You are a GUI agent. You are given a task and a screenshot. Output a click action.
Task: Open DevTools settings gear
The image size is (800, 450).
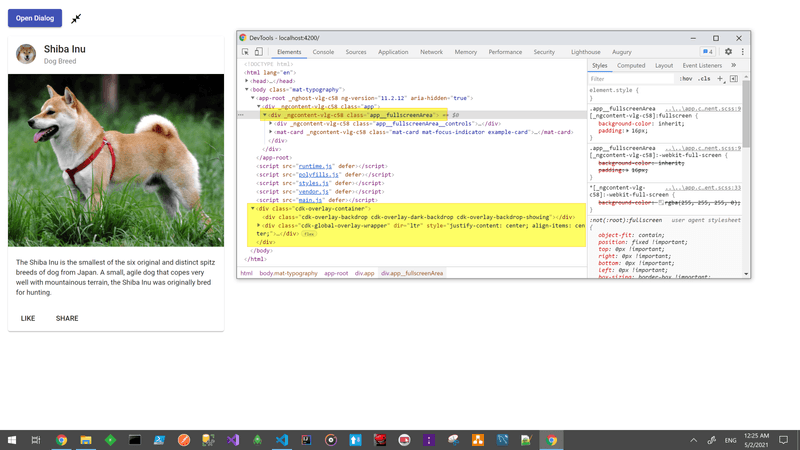pos(728,52)
